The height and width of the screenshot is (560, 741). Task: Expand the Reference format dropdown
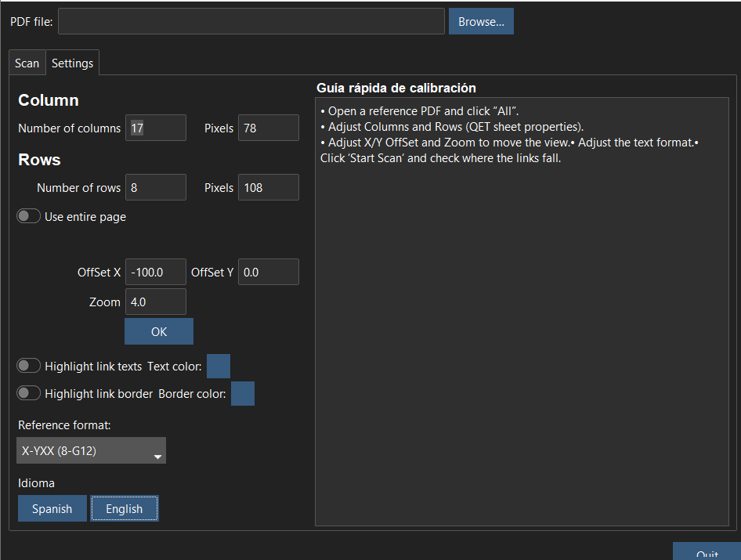point(92,451)
